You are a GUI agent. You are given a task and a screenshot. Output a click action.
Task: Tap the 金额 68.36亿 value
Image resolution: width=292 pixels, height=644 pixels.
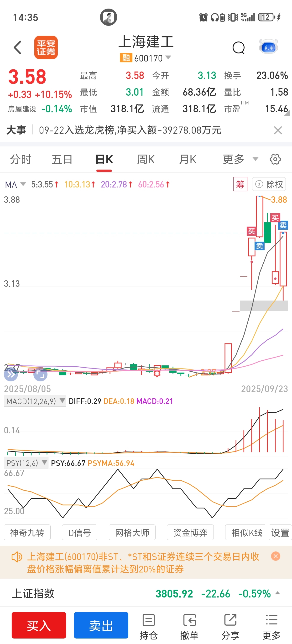[x=199, y=92]
